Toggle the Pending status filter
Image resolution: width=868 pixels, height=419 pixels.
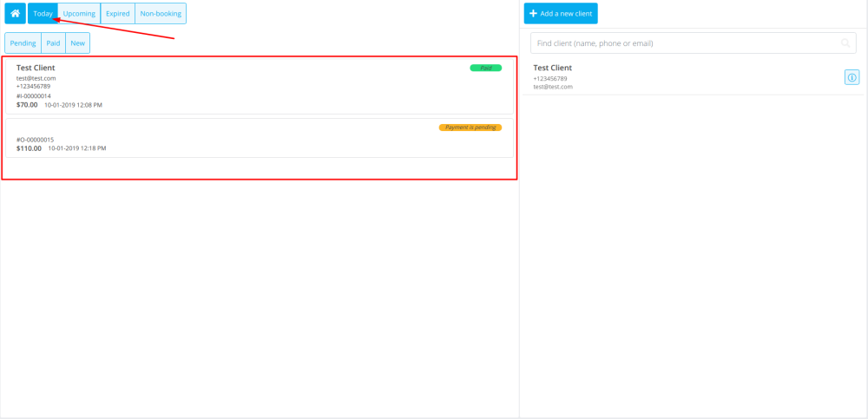tap(23, 43)
